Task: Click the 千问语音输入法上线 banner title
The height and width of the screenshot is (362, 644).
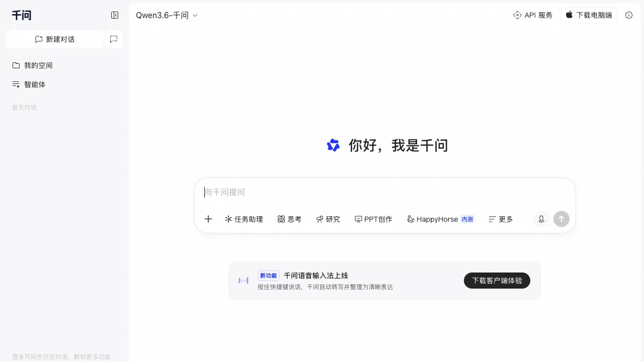Action: click(316, 276)
